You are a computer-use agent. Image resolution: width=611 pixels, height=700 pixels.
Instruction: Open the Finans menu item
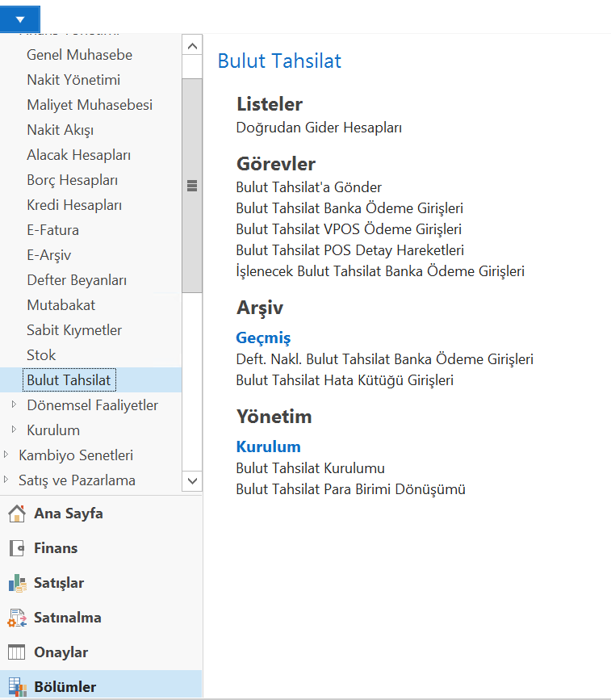tap(56, 548)
